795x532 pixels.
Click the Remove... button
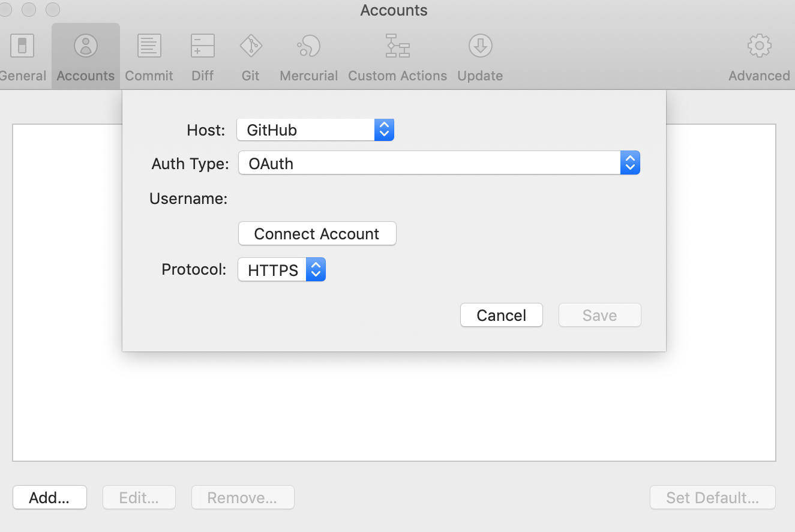pyautogui.click(x=243, y=498)
